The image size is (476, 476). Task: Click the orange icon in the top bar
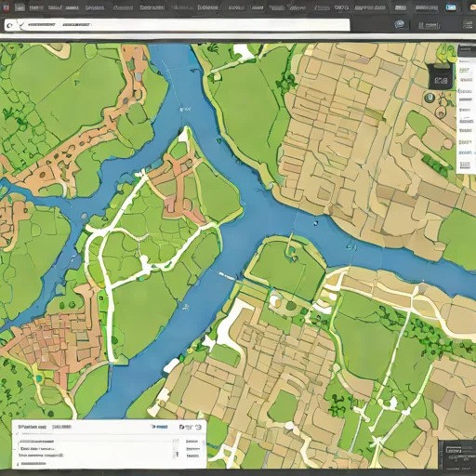coord(473,7)
